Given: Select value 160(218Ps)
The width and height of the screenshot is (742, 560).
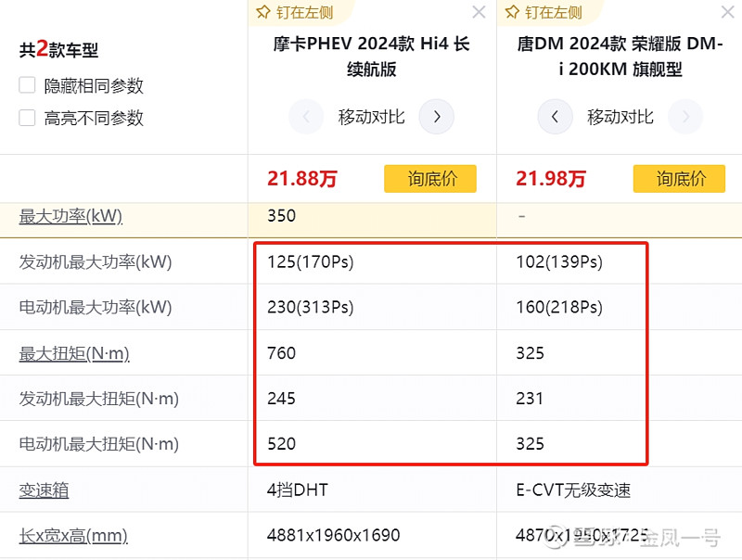Looking at the screenshot, I should [x=559, y=307].
